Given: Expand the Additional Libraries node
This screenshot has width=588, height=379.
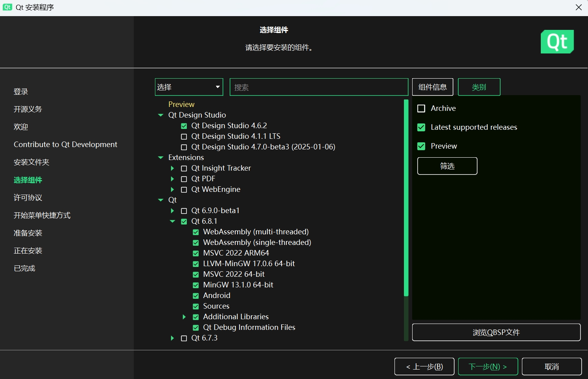Looking at the screenshot, I should (184, 317).
